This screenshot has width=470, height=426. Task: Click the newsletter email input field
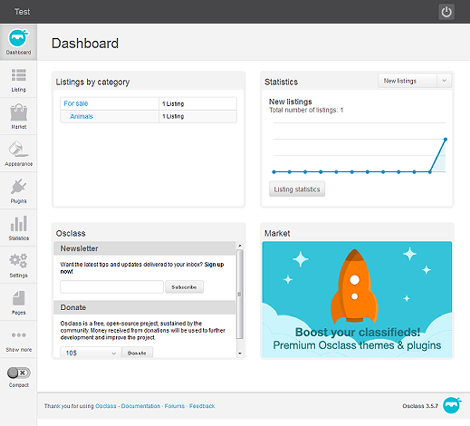click(112, 287)
